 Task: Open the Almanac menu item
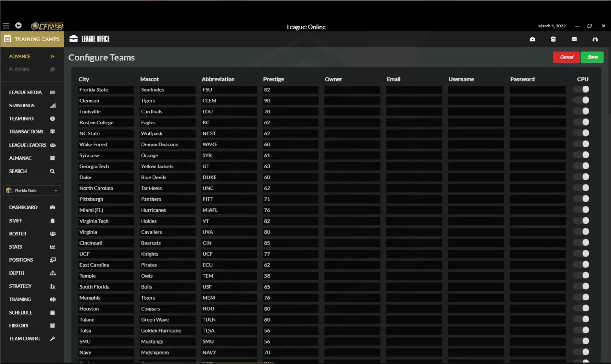[32, 158]
